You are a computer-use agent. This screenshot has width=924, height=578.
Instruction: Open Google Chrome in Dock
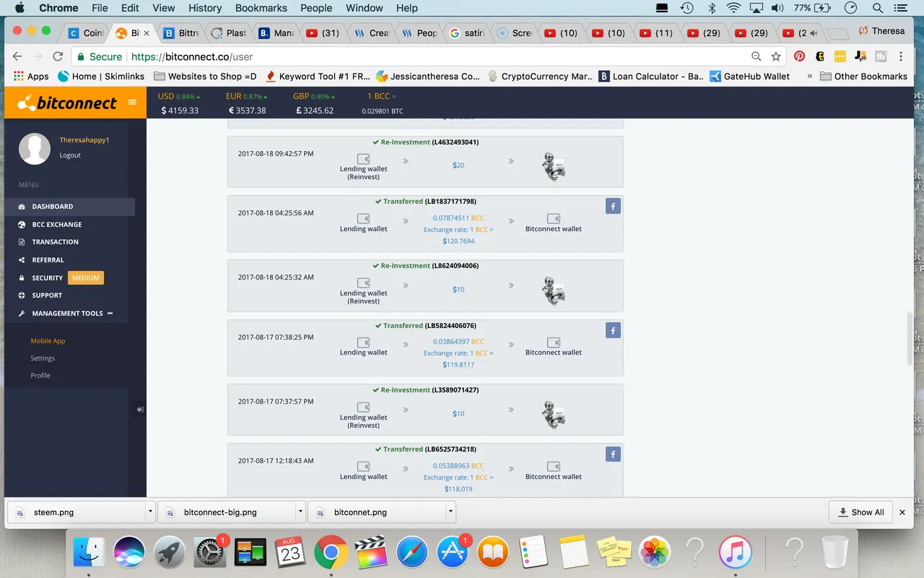[331, 553]
